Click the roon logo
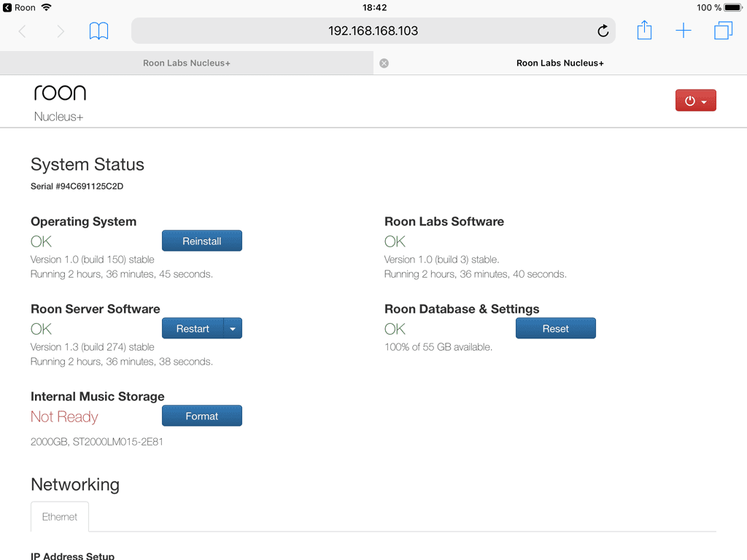 point(60,93)
